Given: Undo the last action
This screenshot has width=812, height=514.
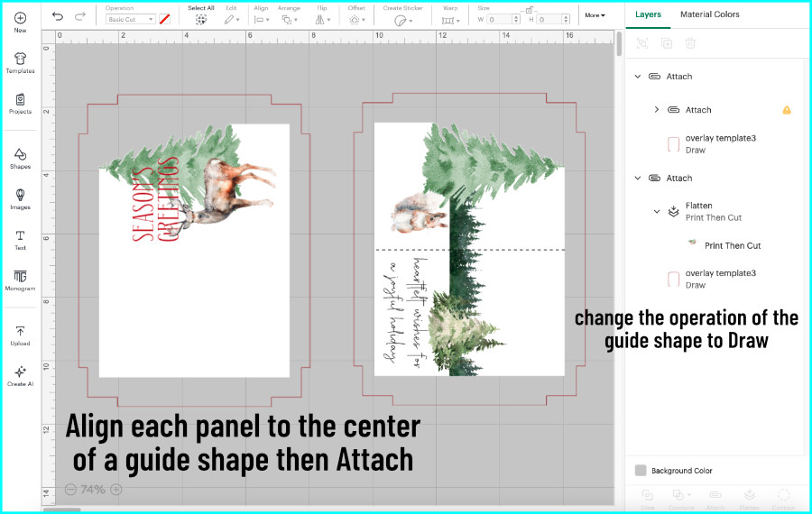Looking at the screenshot, I should tap(58, 16).
